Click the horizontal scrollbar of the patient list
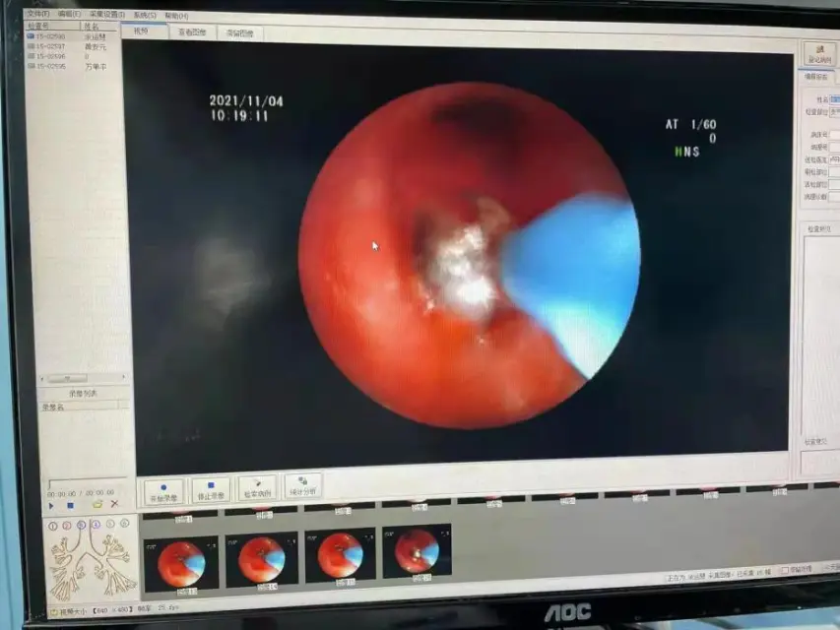 (83, 378)
